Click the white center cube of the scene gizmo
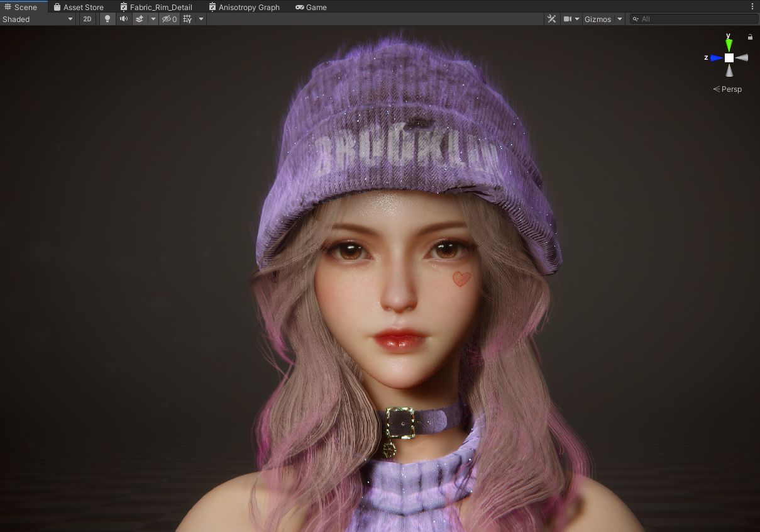Screen dimensions: 760x532 728,57
